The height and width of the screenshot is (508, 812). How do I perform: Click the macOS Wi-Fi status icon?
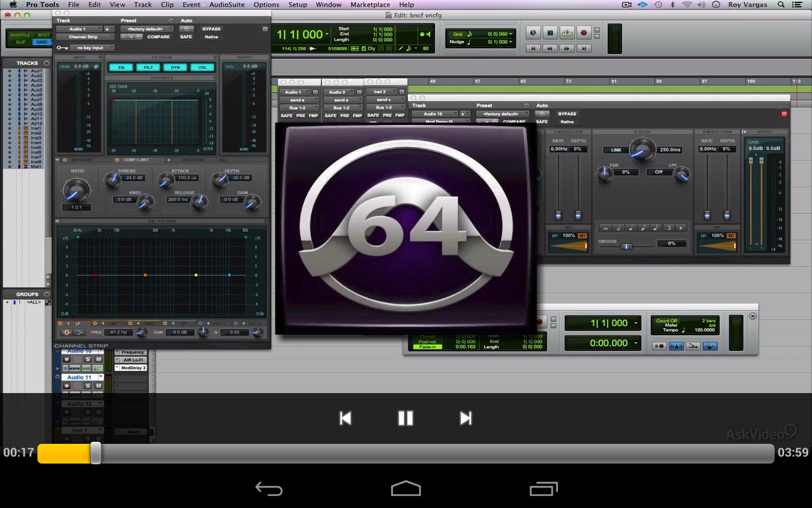pos(687,4)
